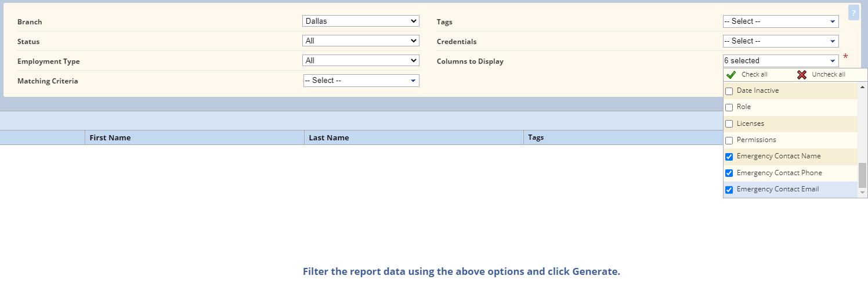Expand the Status dropdown
This screenshot has height=283, width=868.
click(x=361, y=41)
